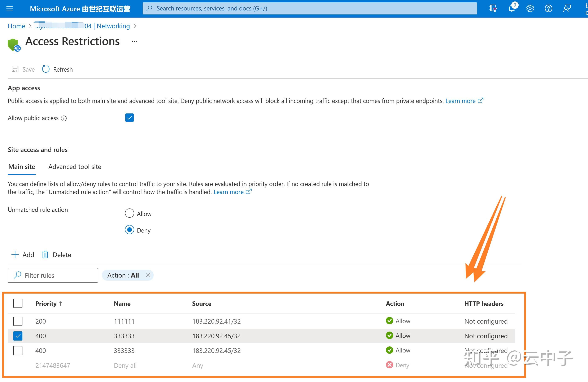Select the Allow unmatched rule action
This screenshot has width=588, height=382.
coord(129,213)
